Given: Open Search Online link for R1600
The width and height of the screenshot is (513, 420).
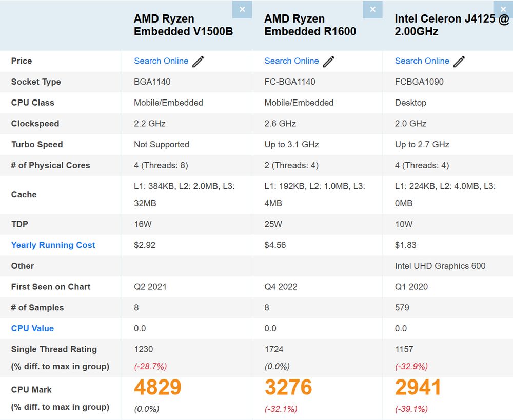Looking at the screenshot, I should click(x=291, y=61).
